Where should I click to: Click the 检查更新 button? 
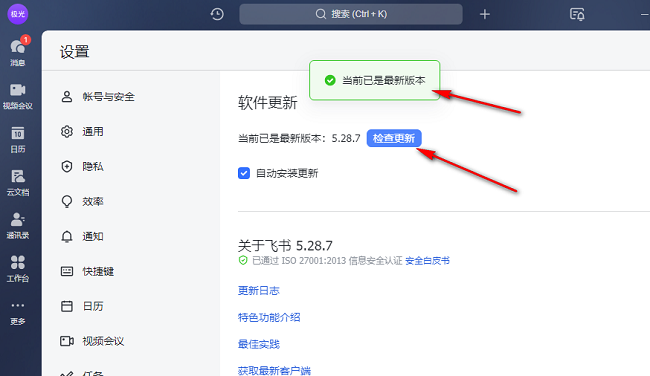point(394,138)
